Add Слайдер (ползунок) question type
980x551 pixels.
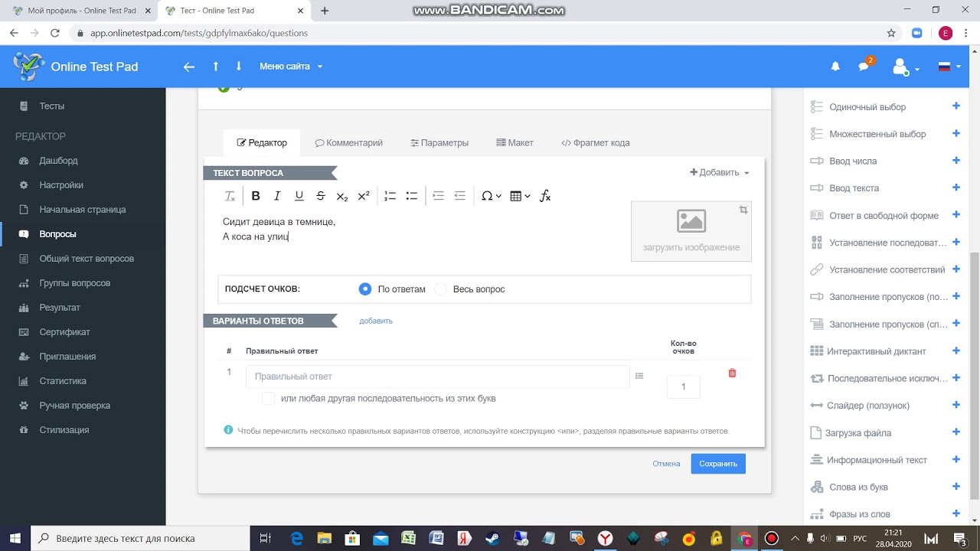[x=956, y=405]
